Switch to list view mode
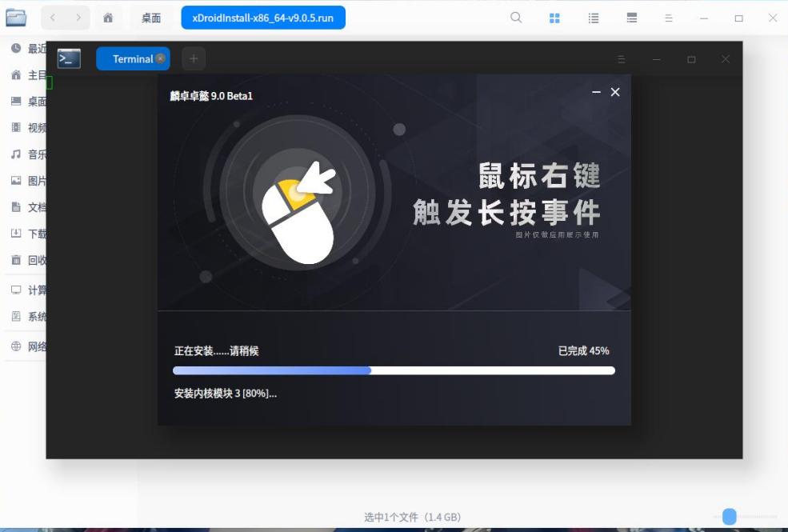The height and width of the screenshot is (532, 788). [593, 17]
